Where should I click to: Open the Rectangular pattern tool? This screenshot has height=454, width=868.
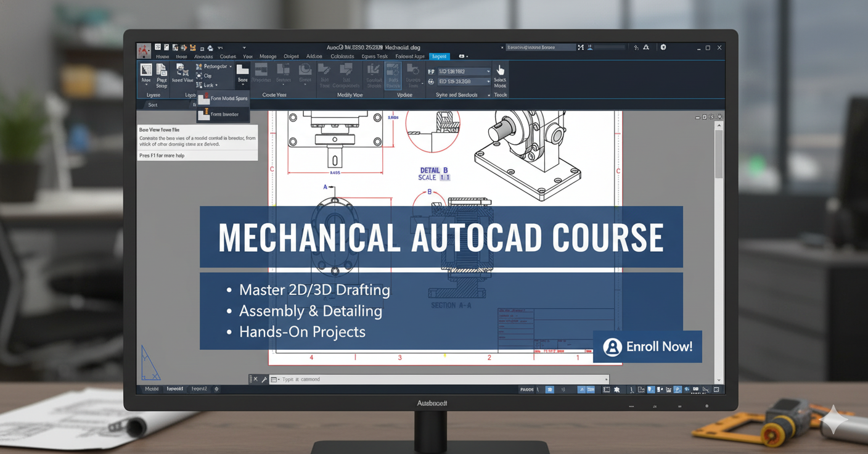pos(213,67)
